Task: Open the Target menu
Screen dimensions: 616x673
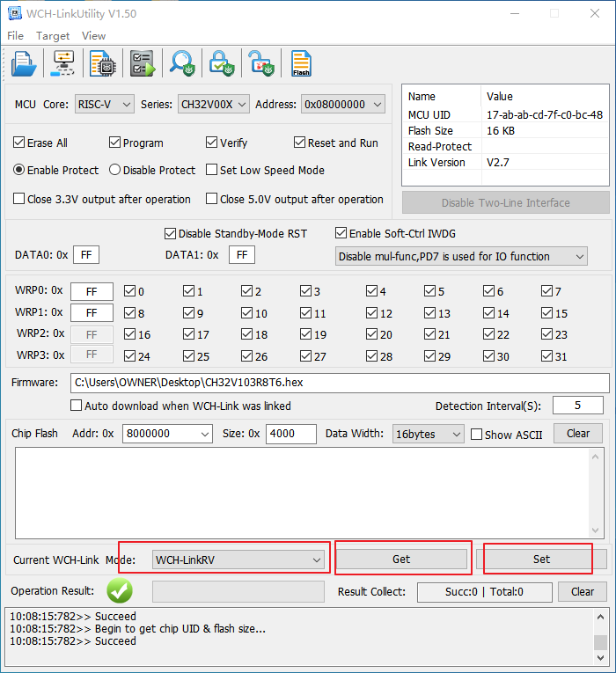Action: point(53,36)
